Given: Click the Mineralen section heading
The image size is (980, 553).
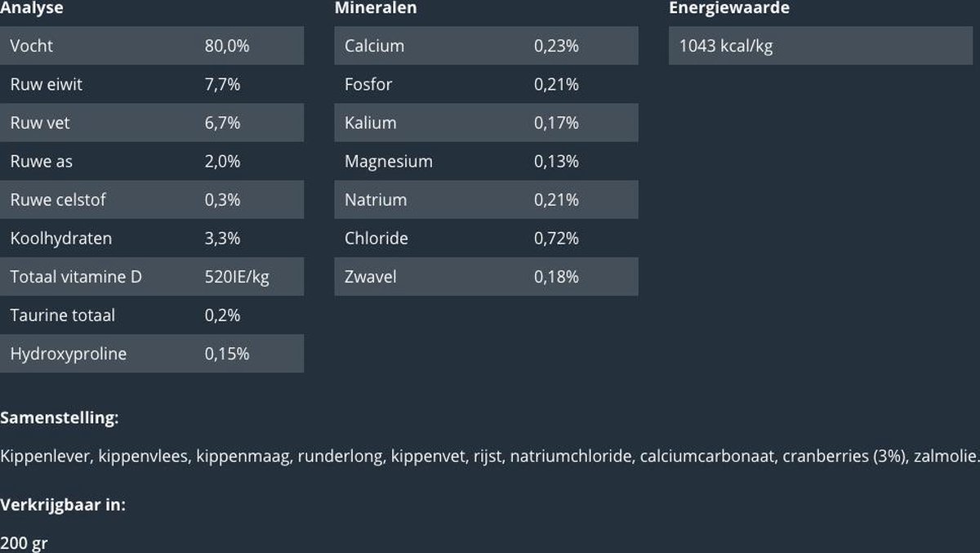Looking at the screenshot, I should (376, 8).
